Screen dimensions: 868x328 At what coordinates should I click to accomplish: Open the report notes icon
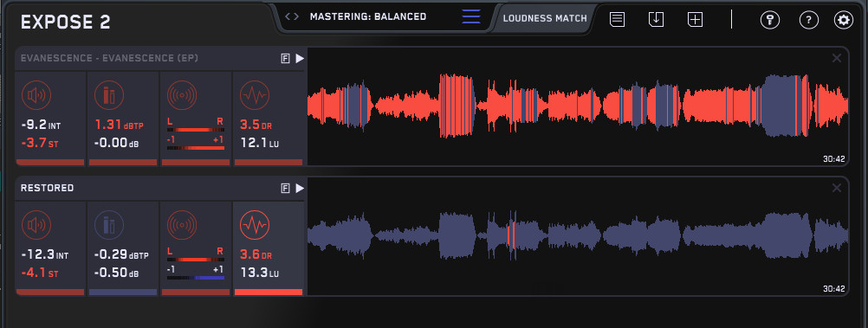coord(618,19)
